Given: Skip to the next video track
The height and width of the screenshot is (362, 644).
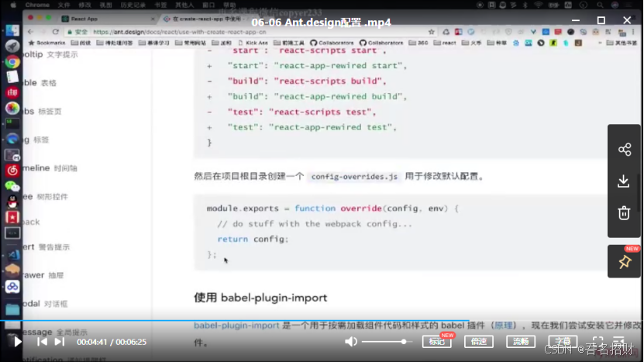Looking at the screenshot, I should pyautogui.click(x=60, y=341).
